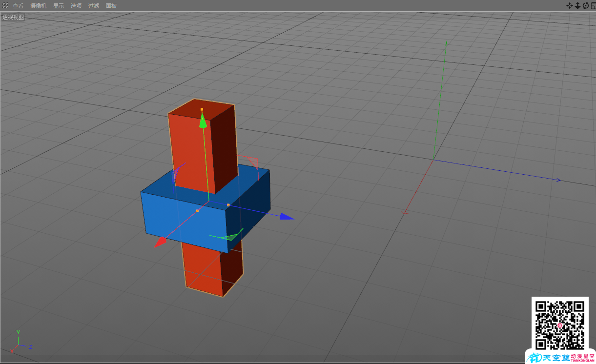Click the viewport grip handle beside 查看
Screen dimensions: 596x364
point(5,6)
